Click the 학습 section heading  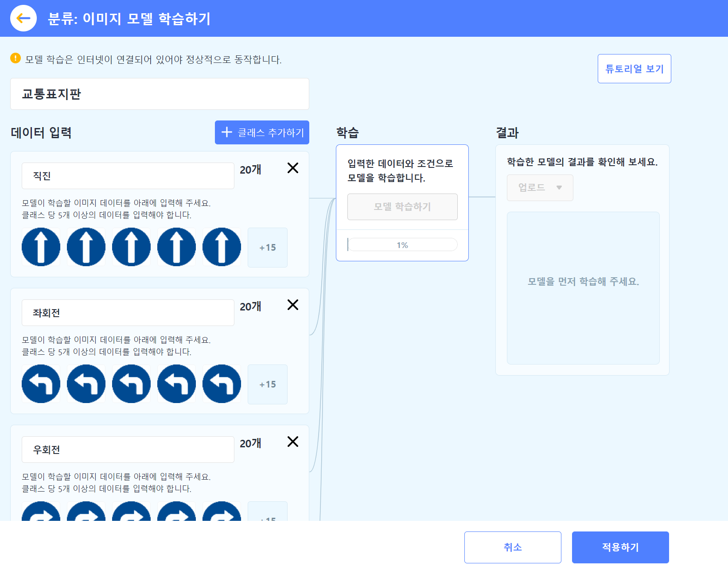click(x=347, y=132)
